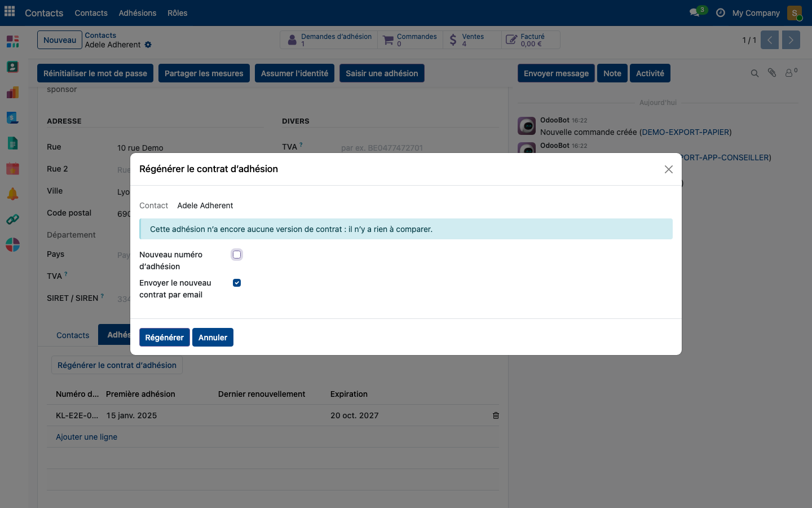The width and height of the screenshot is (812, 508).
Task: Click the paperclip attachments icon
Action: click(772, 73)
